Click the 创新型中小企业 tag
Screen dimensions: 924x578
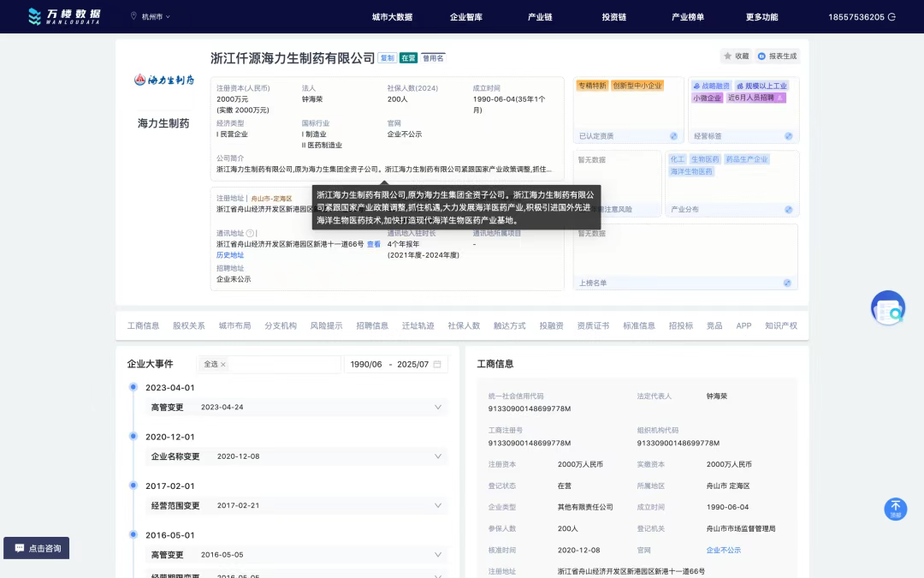pos(637,86)
